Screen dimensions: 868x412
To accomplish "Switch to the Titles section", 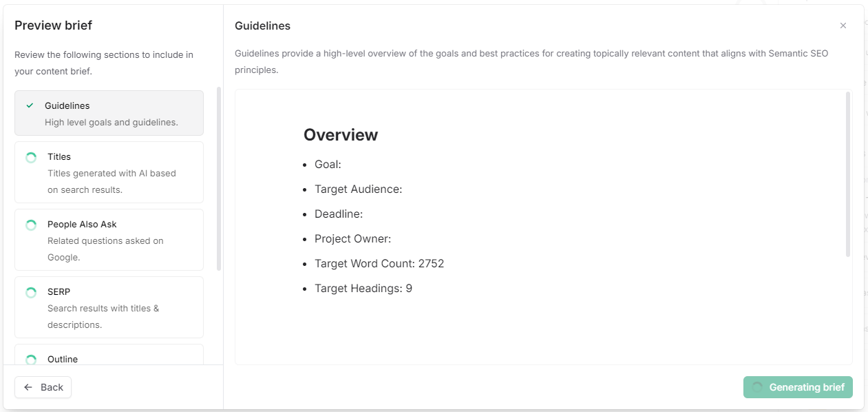I will click(x=109, y=172).
